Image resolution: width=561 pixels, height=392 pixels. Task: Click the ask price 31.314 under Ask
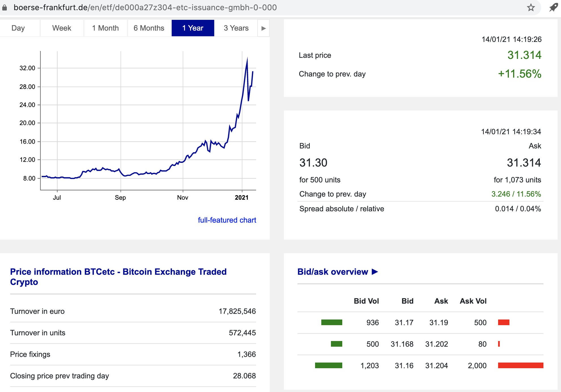coord(524,163)
